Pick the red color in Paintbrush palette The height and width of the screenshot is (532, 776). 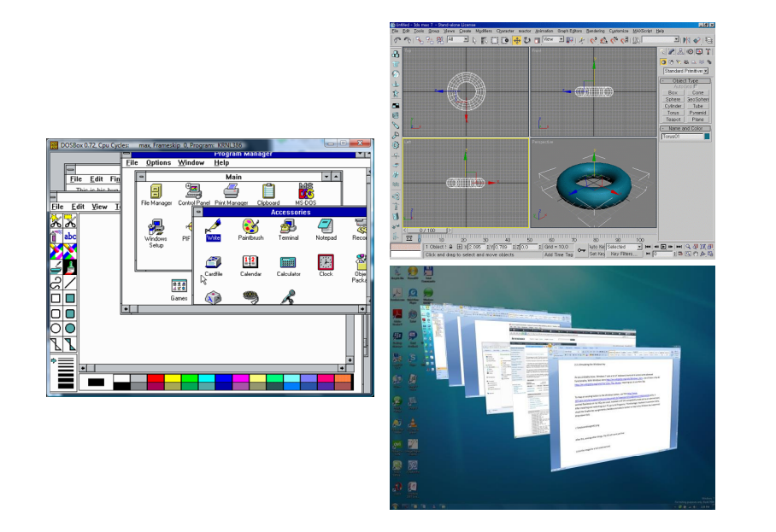[156, 378]
